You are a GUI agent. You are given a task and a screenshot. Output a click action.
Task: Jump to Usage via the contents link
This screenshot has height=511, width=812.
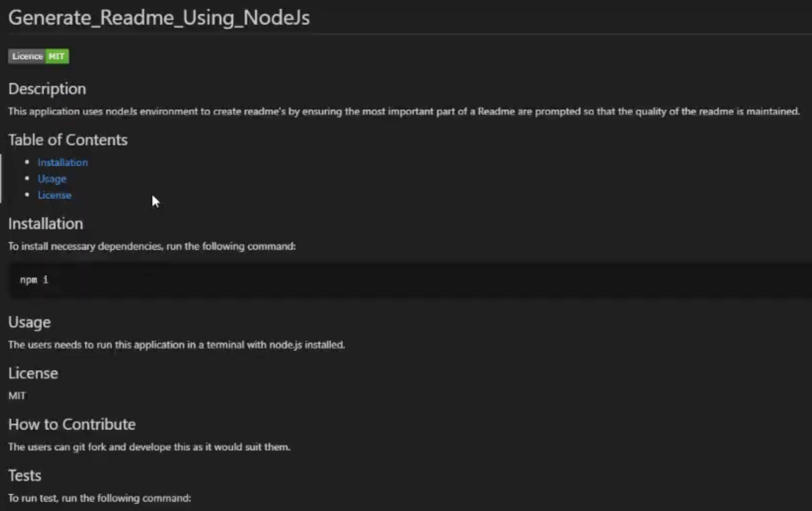(x=52, y=179)
